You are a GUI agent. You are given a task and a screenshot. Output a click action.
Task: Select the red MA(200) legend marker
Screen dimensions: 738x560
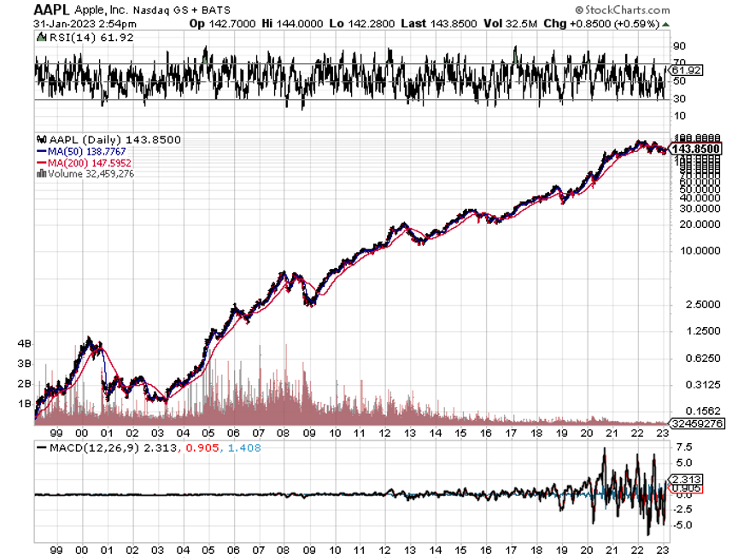[x=40, y=162]
